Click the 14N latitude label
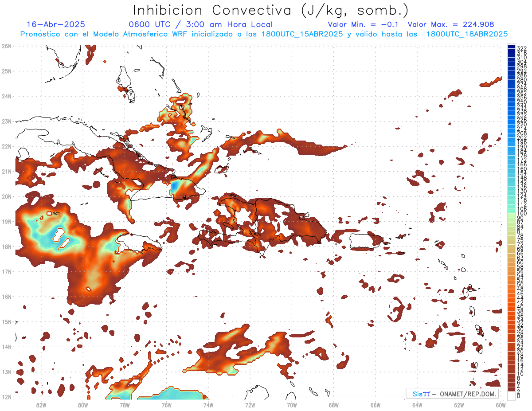The height and width of the screenshot is (411, 532). [6, 346]
